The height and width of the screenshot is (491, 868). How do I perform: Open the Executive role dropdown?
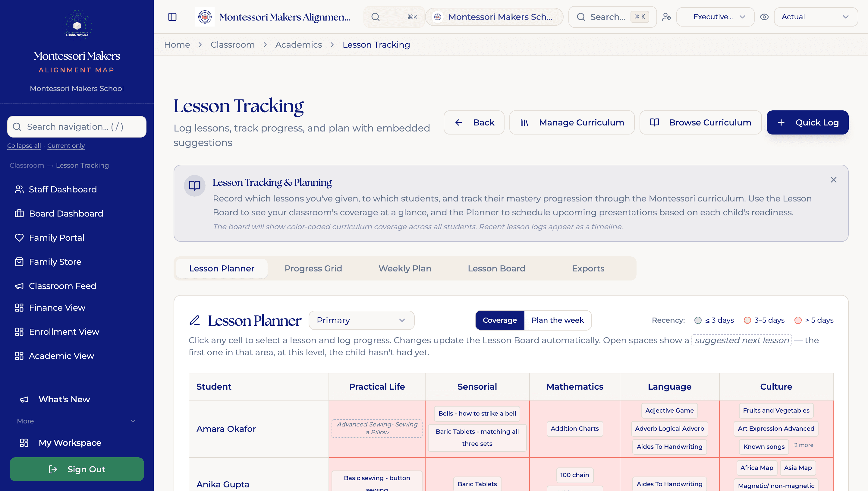tap(715, 17)
